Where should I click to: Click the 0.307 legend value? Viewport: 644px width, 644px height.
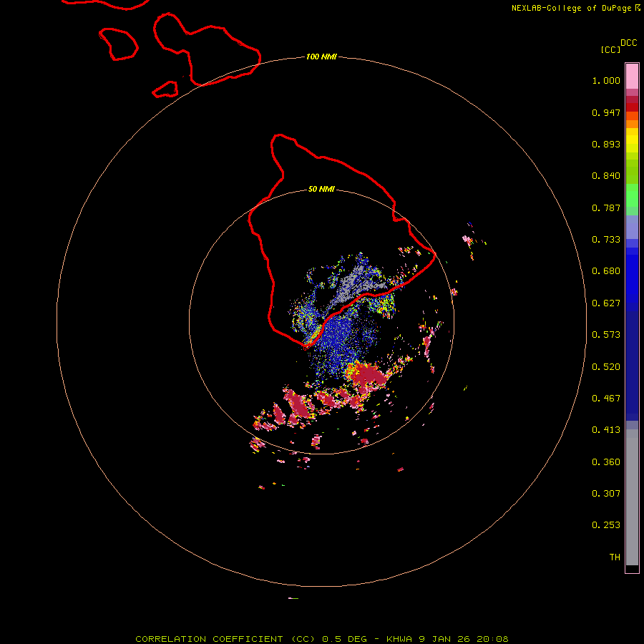click(x=606, y=494)
